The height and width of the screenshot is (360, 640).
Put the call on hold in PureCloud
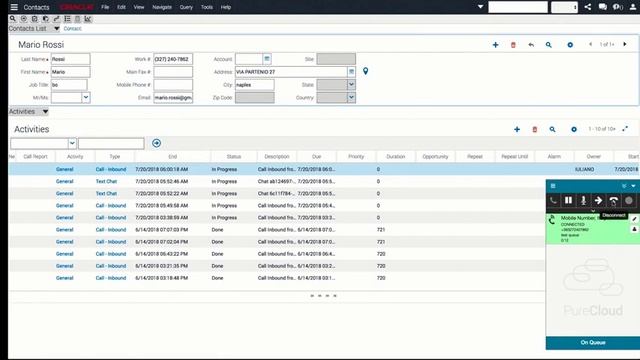coord(568,200)
